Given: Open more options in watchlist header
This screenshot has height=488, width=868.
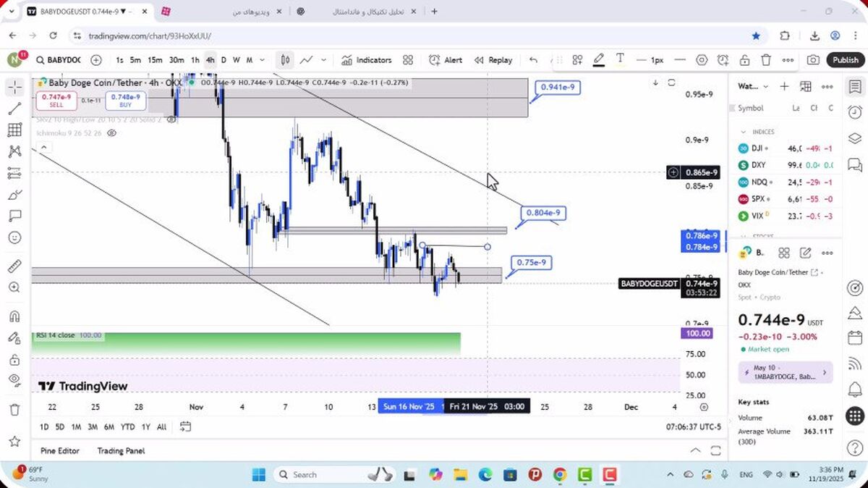Looking at the screenshot, I should 827,86.
